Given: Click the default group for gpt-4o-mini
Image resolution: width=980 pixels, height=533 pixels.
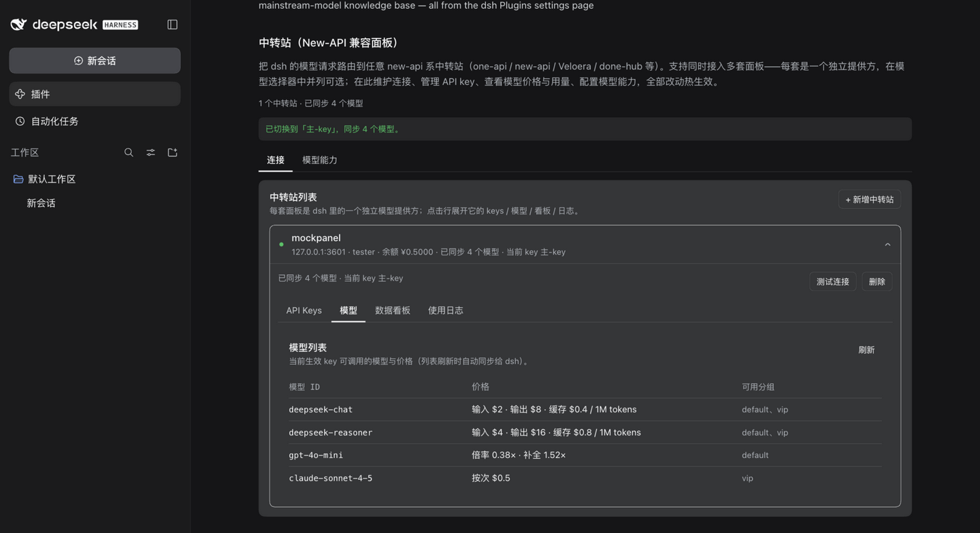Looking at the screenshot, I should click(x=755, y=455).
